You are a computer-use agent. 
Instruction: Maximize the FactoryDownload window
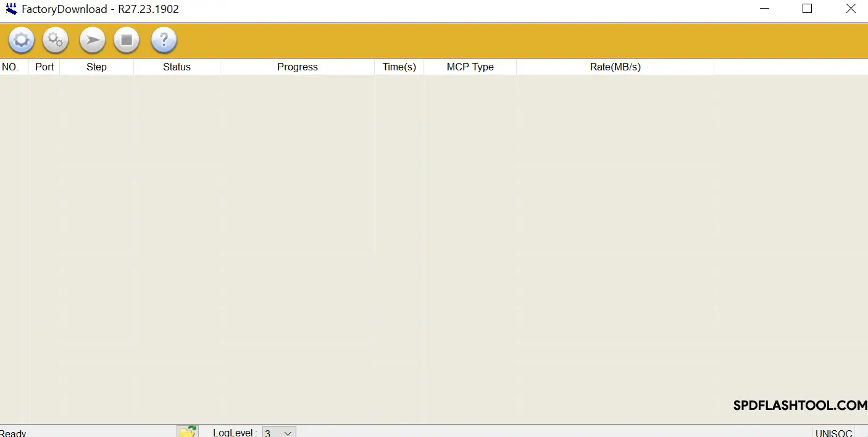807,9
